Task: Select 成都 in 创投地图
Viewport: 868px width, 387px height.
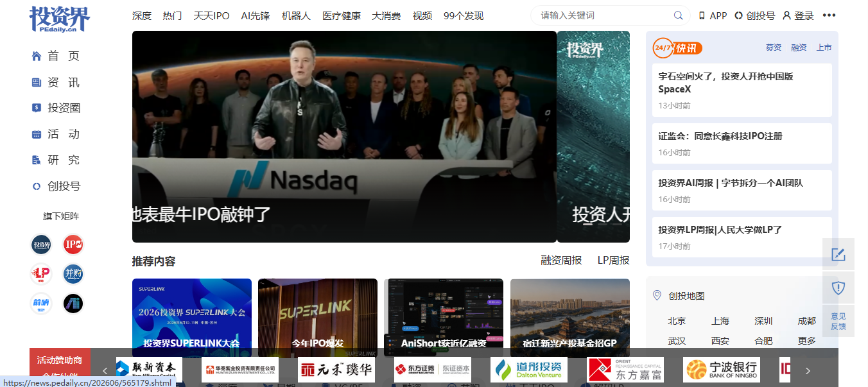Action: [807, 321]
